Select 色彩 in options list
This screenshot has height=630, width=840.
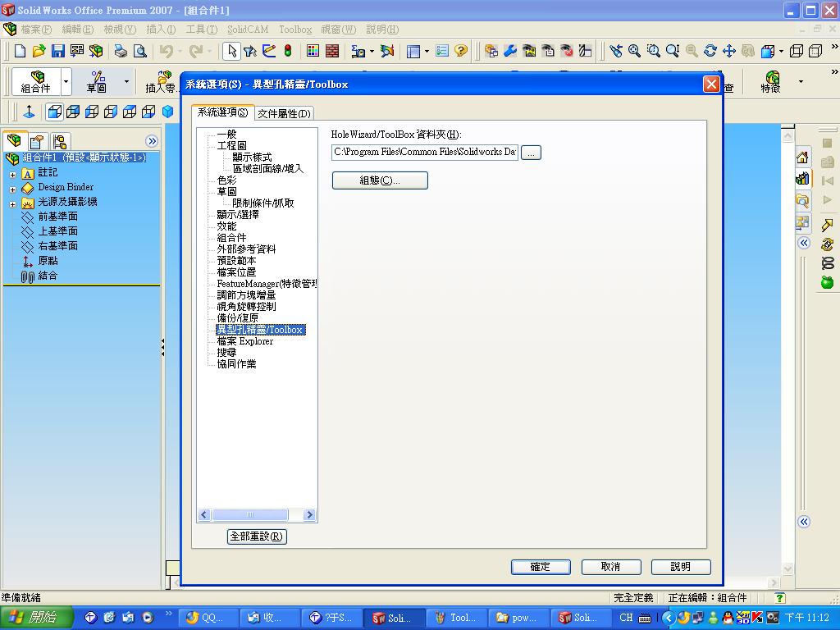click(226, 180)
